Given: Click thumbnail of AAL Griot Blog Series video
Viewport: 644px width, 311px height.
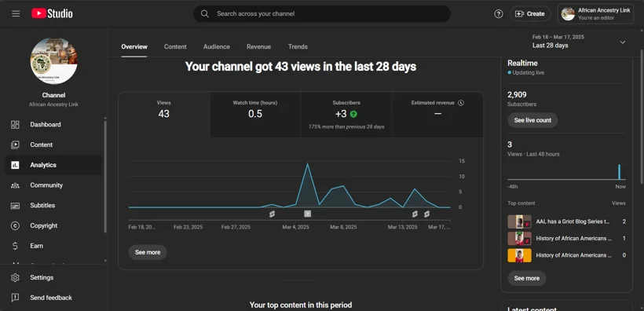Looking at the screenshot, I should tap(520, 221).
